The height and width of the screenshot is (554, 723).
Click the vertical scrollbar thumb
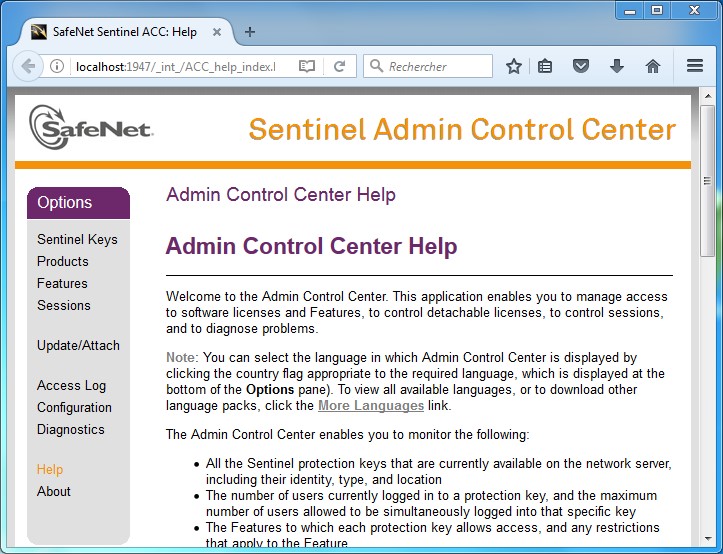point(707,180)
